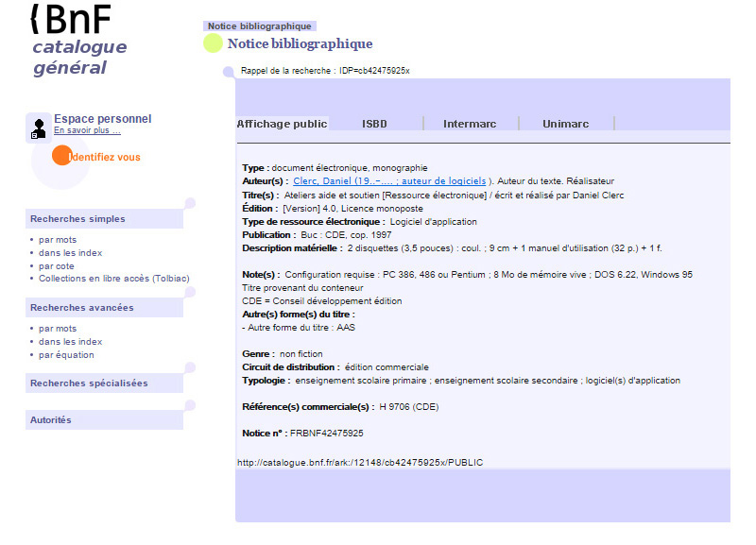The height and width of the screenshot is (545, 756).
Task: Select 'par mots' under Recherches simples
Action: 58,240
